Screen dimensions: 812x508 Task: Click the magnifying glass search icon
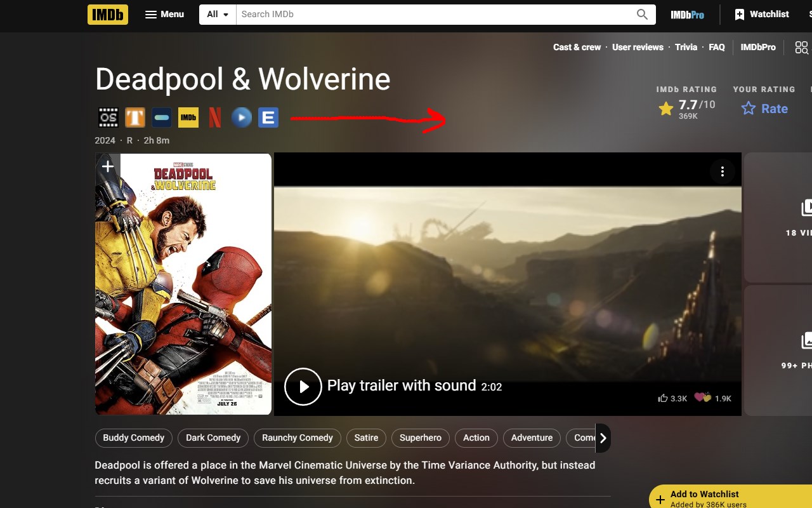[643, 14]
